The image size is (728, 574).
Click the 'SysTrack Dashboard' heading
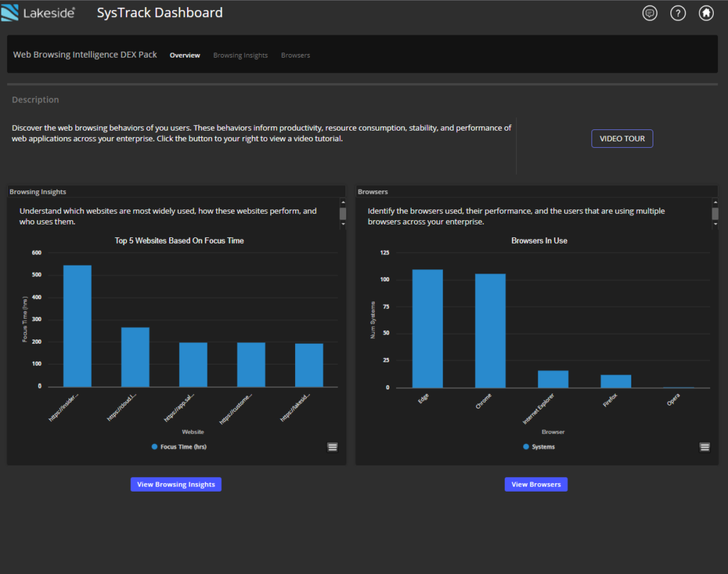(x=160, y=13)
